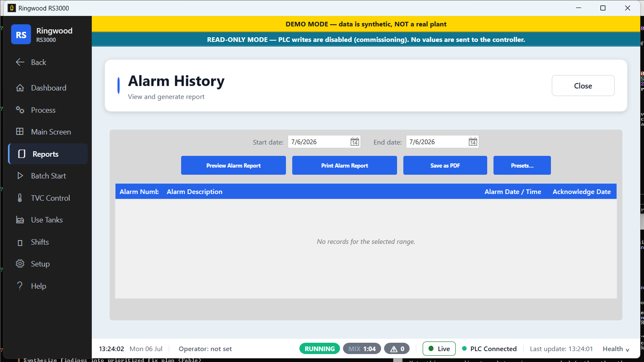Click the Process gears icon

coord(20,110)
